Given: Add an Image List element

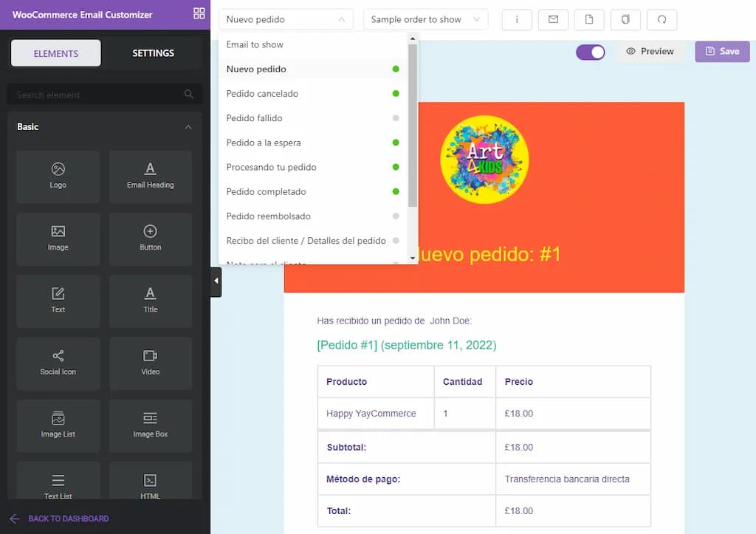Looking at the screenshot, I should coord(58,425).
